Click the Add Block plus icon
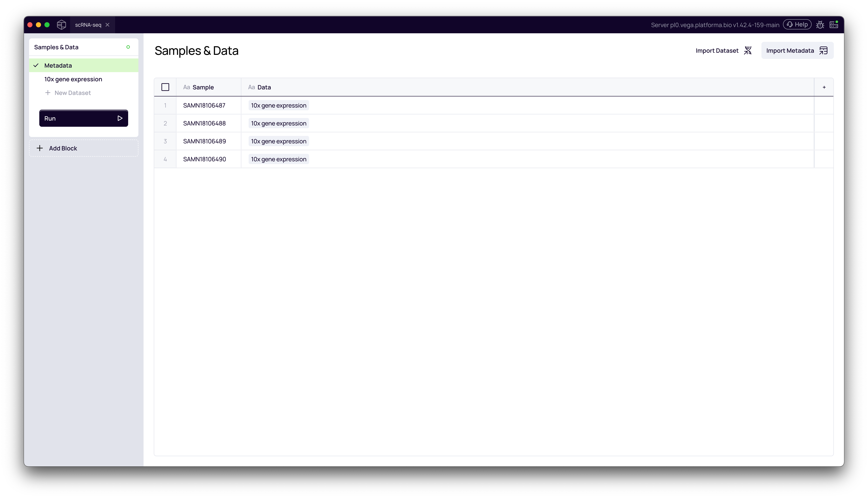 [40, 148]
